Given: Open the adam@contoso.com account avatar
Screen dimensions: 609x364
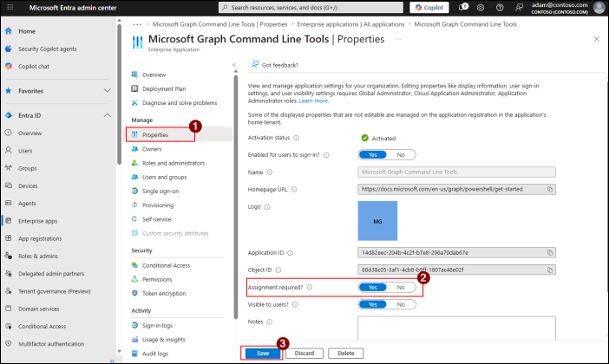Looking at the screenshot, I should [x=599, y=8].
